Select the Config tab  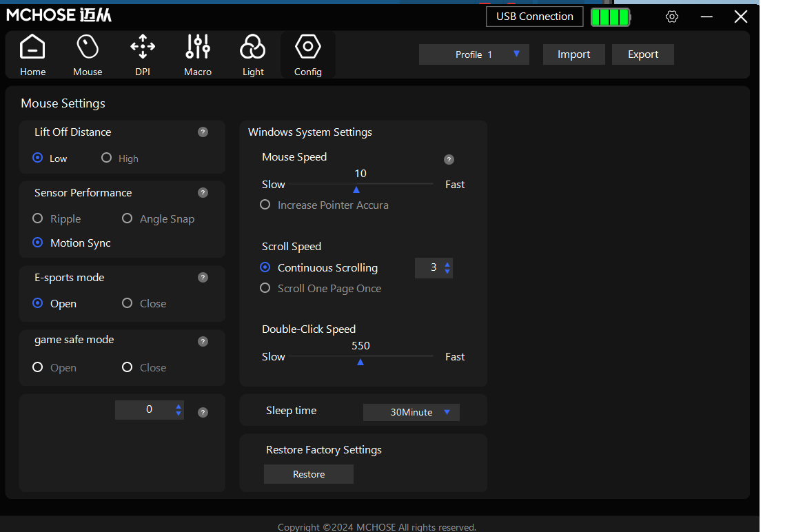pyautogui.click(x=308, y=54)
